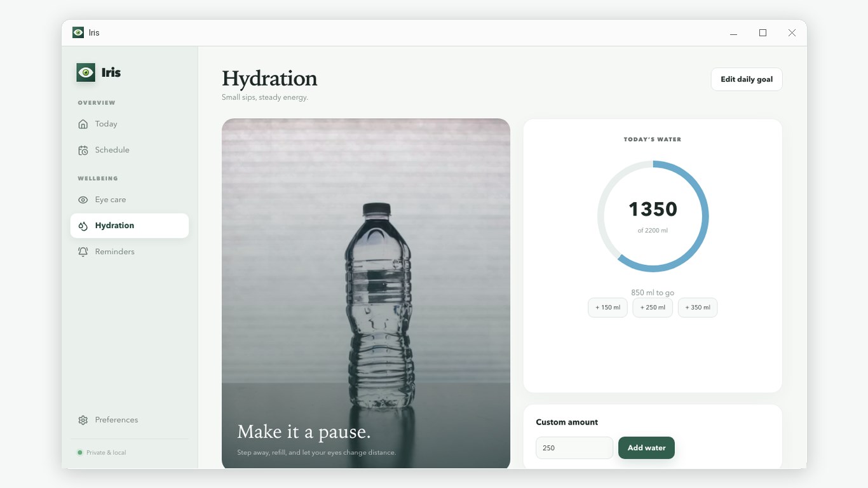Add 150 ml quick amount
The image size is (868, 488).
coord(607,308)
